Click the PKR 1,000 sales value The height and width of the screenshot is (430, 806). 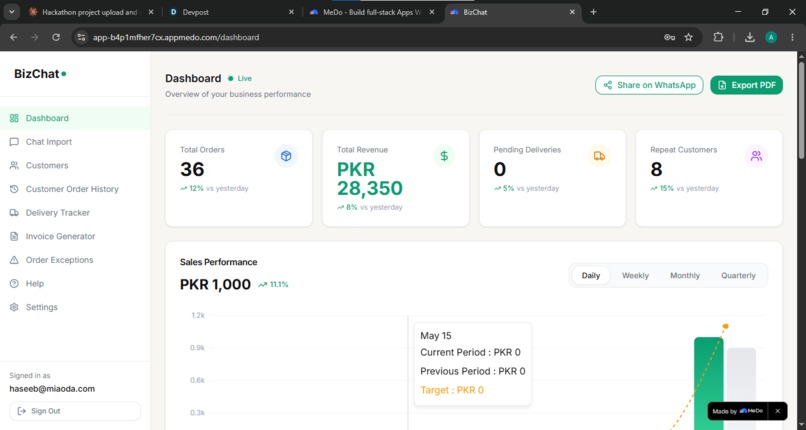[x=215, y=284]
